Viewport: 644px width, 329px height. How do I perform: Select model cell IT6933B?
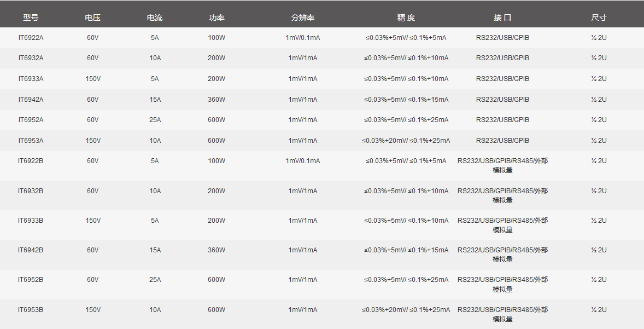pos(31,221)
